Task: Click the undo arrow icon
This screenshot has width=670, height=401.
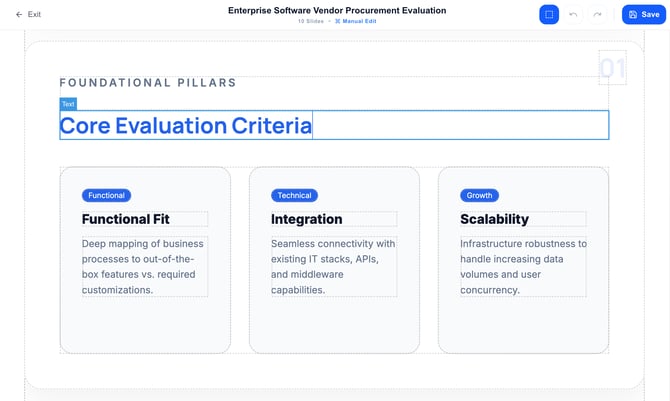Action: tap(573, 15)
